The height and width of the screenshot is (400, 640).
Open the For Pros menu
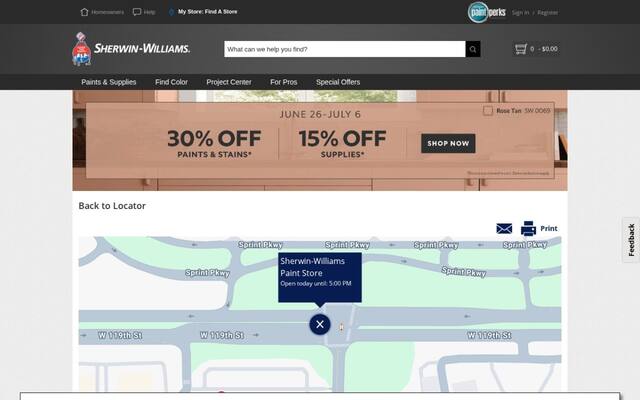click(284, 82)
